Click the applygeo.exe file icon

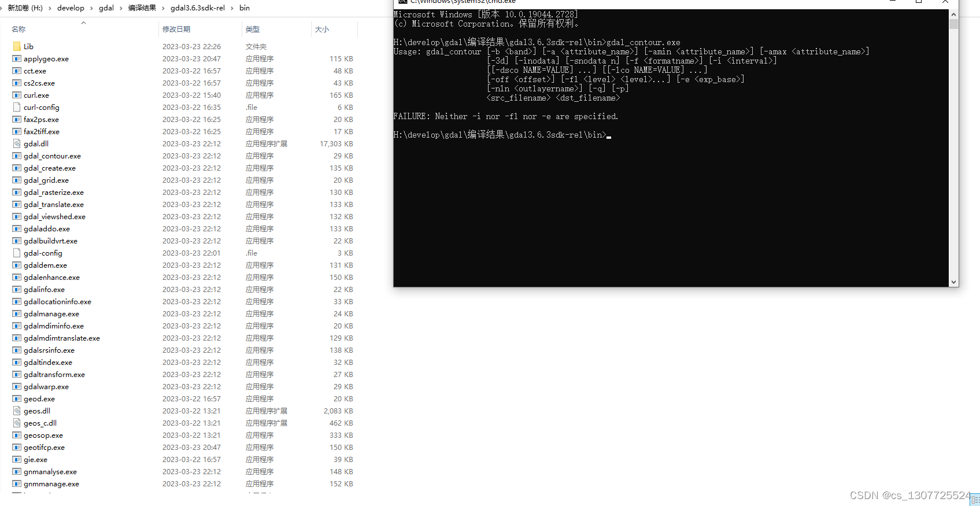[17, 58]
